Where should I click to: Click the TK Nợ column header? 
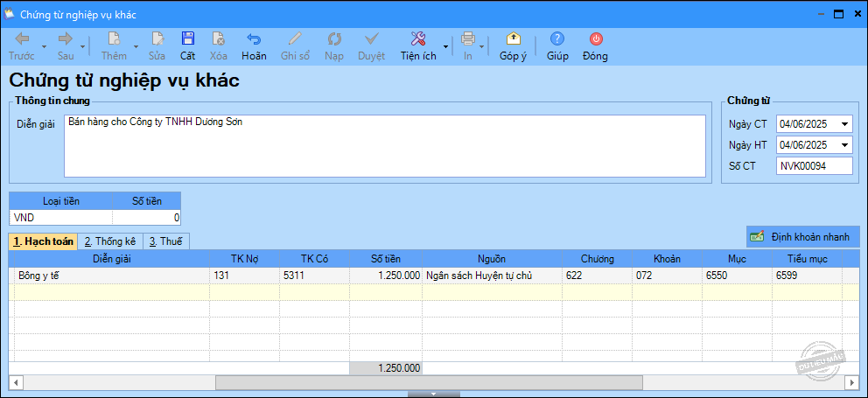(x=245, y=259)
